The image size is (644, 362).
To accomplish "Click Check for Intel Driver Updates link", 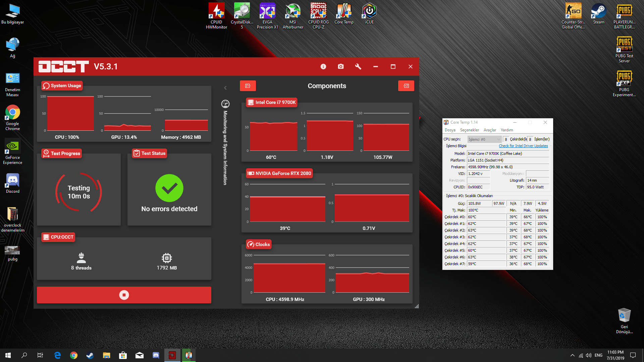I will coord(523,146).
